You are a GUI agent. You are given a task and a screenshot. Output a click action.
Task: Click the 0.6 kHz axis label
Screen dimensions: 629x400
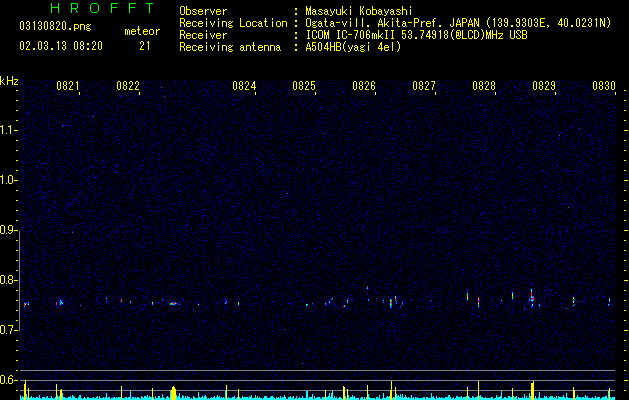coord(9,380)
